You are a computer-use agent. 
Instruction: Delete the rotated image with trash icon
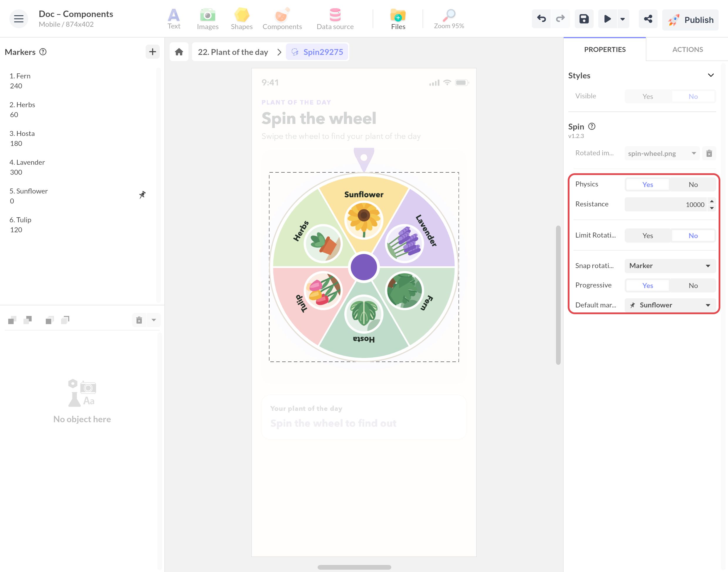709,153
